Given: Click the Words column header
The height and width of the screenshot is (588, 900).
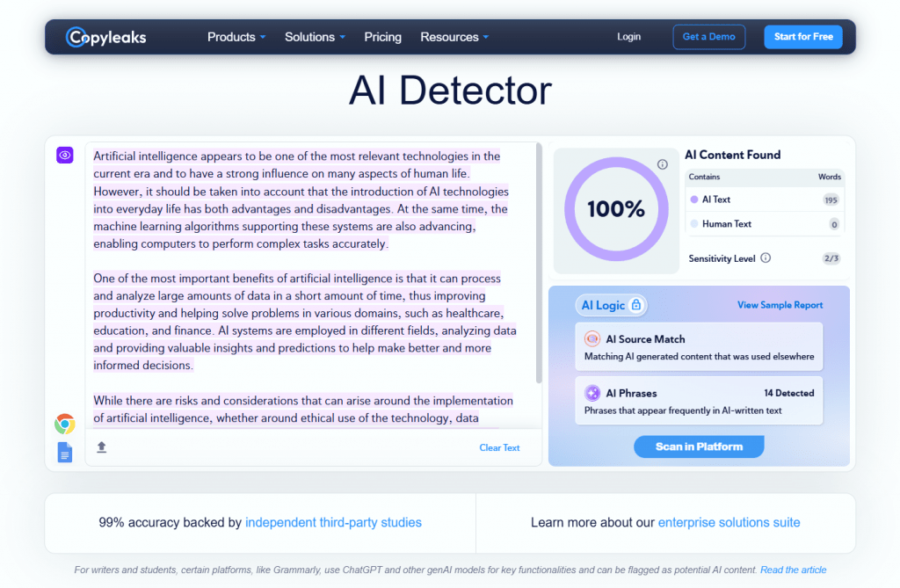Looking at the screenshot, I should click(x=830, y=177).
